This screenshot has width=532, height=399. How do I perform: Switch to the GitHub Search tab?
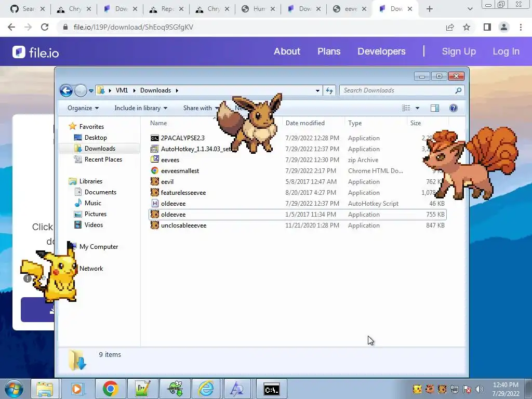27,9
